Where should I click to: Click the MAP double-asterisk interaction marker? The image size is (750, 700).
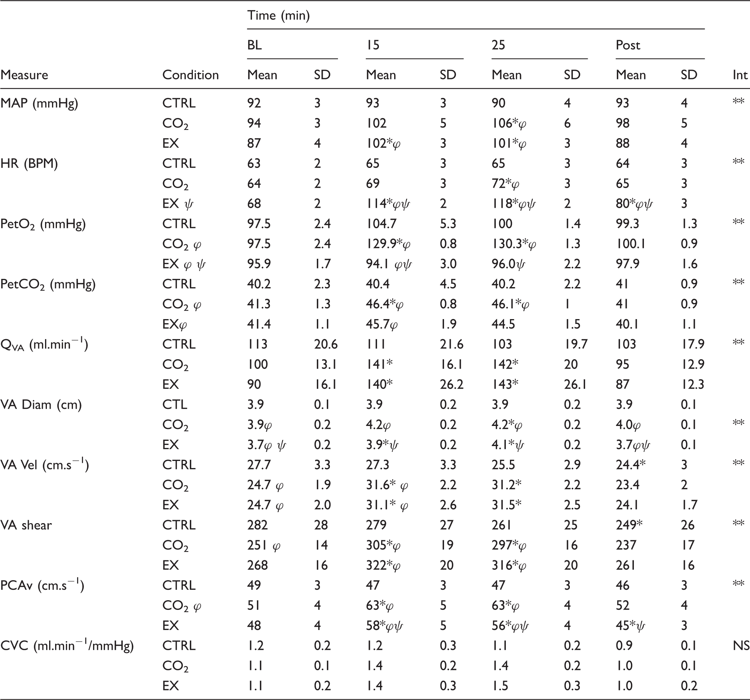738,101
